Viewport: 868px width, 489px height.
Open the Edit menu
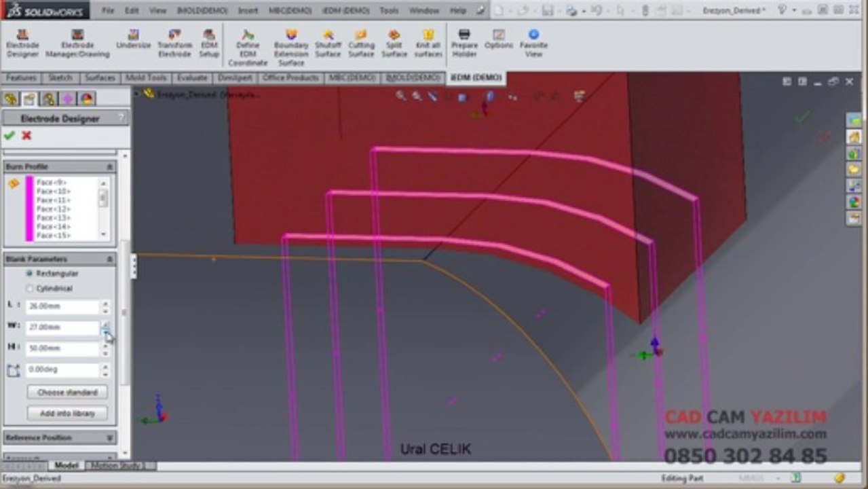132,11
